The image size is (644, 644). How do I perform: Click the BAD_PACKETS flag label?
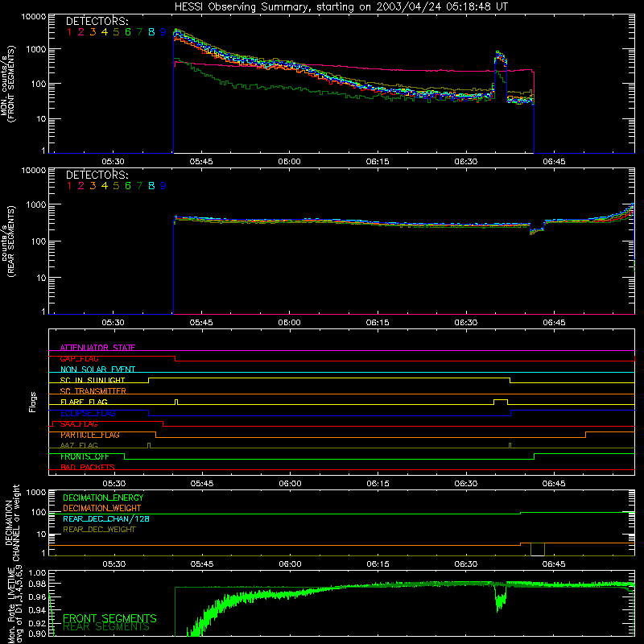pos(88,468)
